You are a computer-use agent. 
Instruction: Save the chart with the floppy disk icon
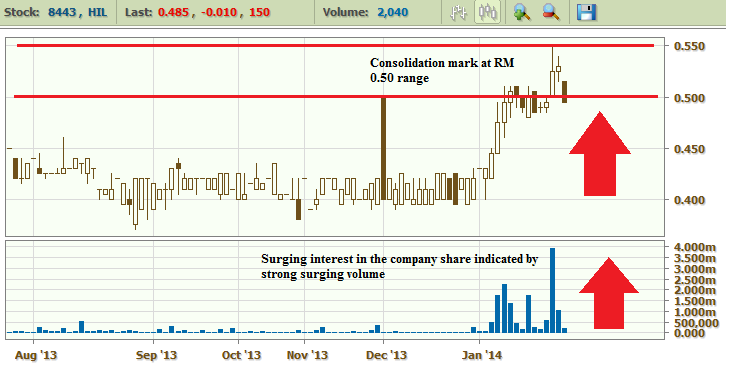587,12
